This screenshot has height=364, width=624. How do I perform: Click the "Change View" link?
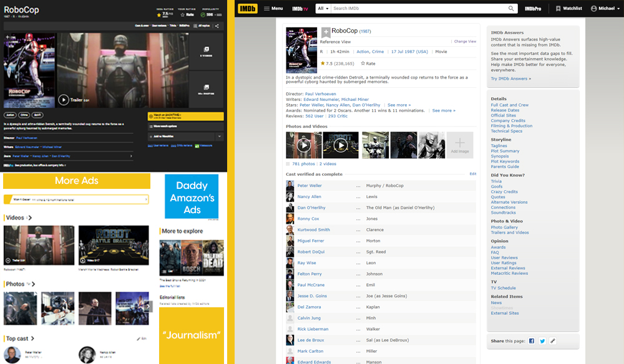pyautogui.click(x=465, y=42)
